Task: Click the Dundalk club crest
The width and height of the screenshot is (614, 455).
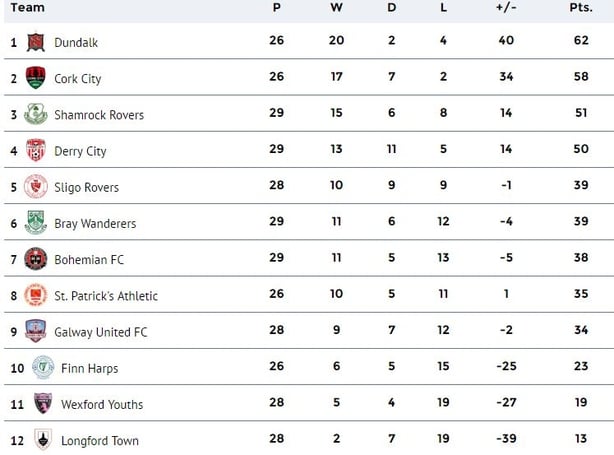Action: point(36,42)
